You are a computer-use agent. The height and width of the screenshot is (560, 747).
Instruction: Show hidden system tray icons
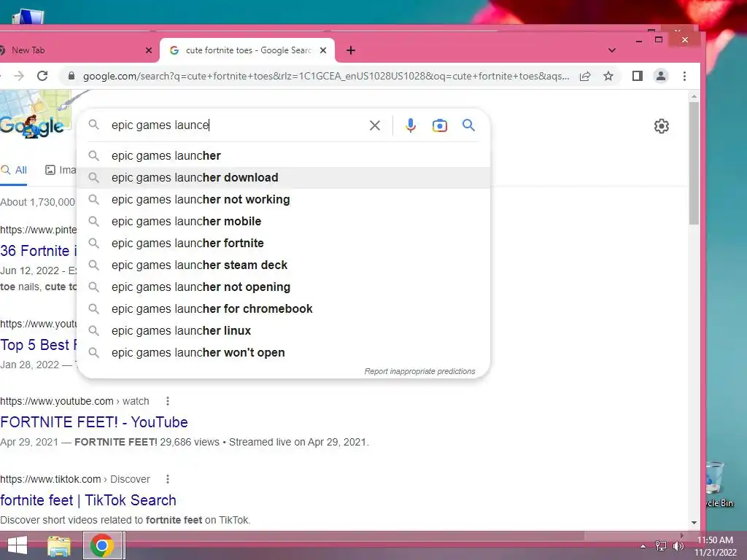[x=643, y=546]
